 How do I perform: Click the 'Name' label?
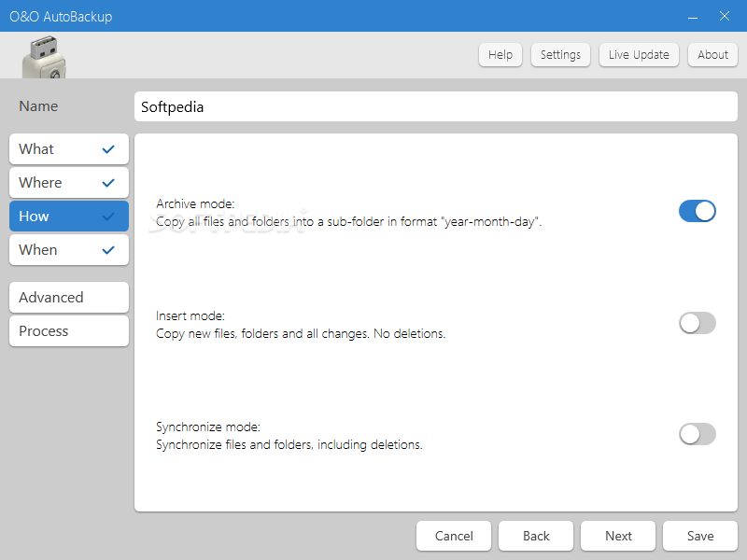tap(38, 106)
